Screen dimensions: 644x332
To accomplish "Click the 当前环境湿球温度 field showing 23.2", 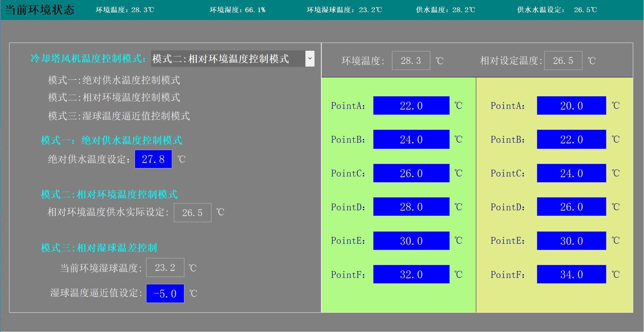I will 165,268.
